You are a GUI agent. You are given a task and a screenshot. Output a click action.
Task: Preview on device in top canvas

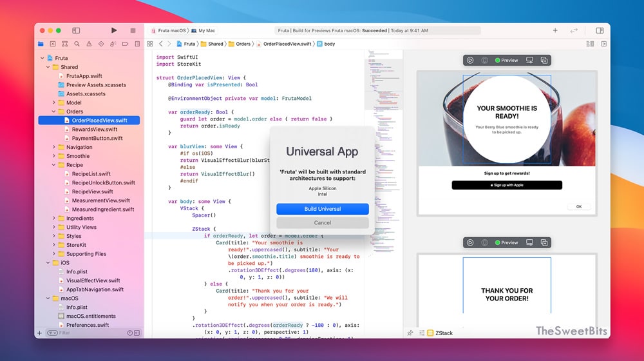(529, 61)
